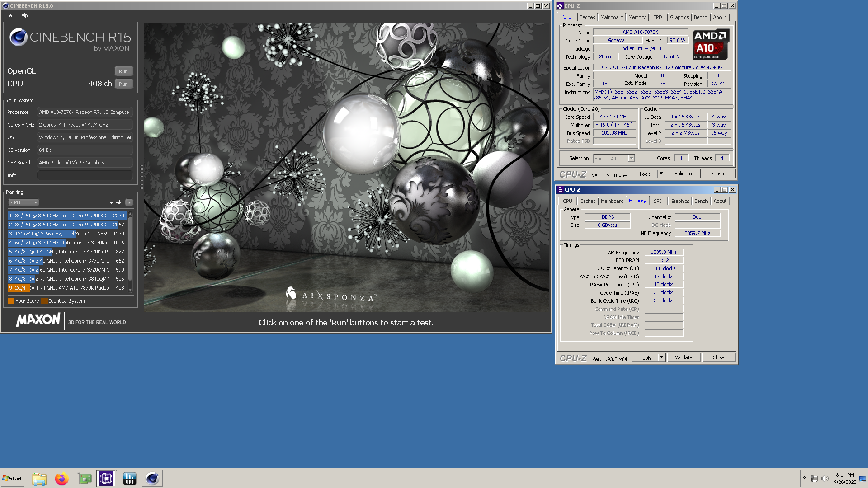
Task: Open the Help menu in Cinebench
Action: (23, 15)
